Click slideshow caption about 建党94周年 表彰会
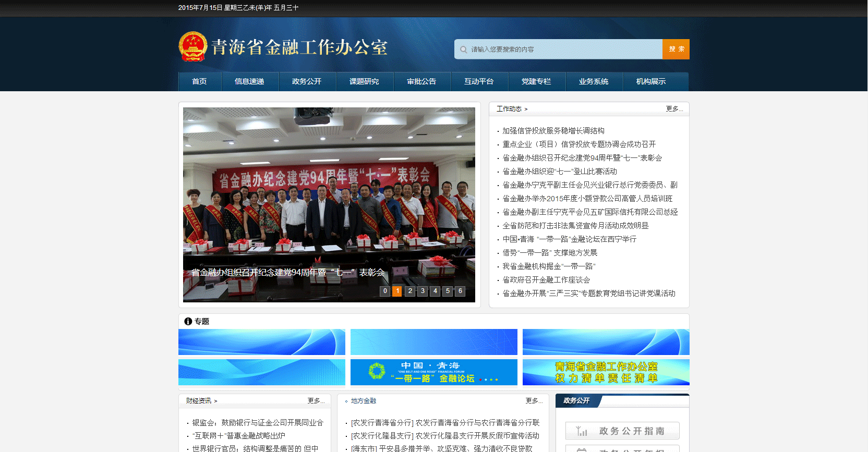This screenshot has width=868, height=452. point(287,273)
